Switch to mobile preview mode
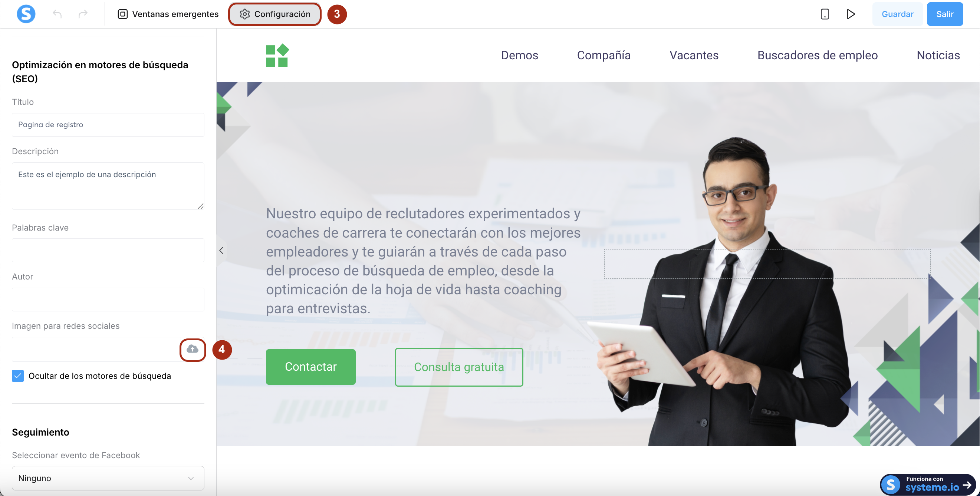The height and width of the screenshot is (496, 980). (x=825, y=14)
